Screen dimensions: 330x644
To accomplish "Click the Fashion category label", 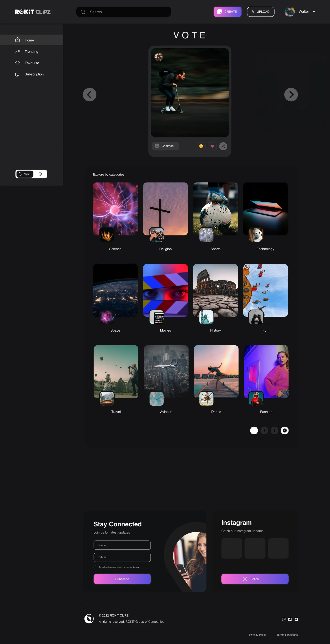I will pos(266,412).
